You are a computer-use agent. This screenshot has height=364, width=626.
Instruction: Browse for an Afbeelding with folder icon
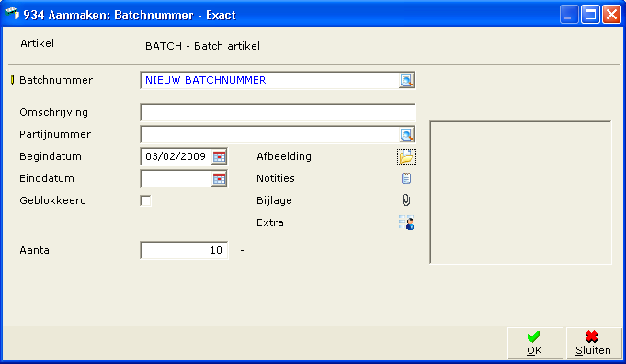(406, 157)
